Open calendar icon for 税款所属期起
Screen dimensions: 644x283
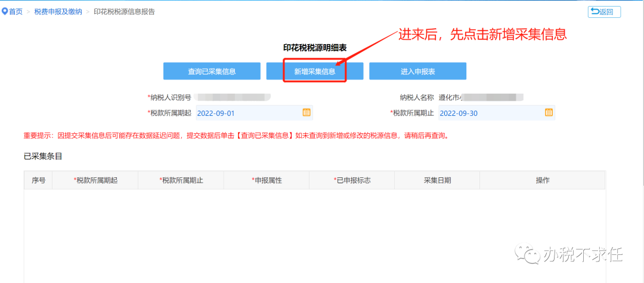click(306, 112)
